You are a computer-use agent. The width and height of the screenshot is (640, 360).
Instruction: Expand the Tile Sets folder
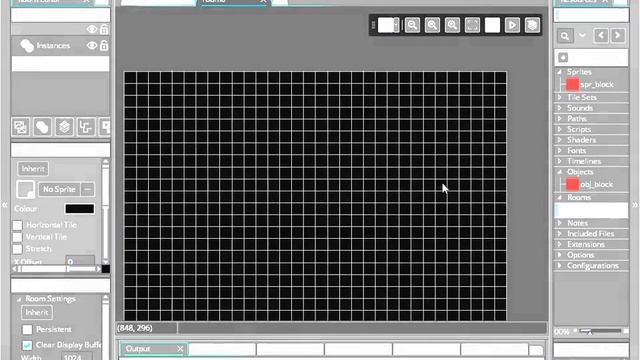click(560, 97)
